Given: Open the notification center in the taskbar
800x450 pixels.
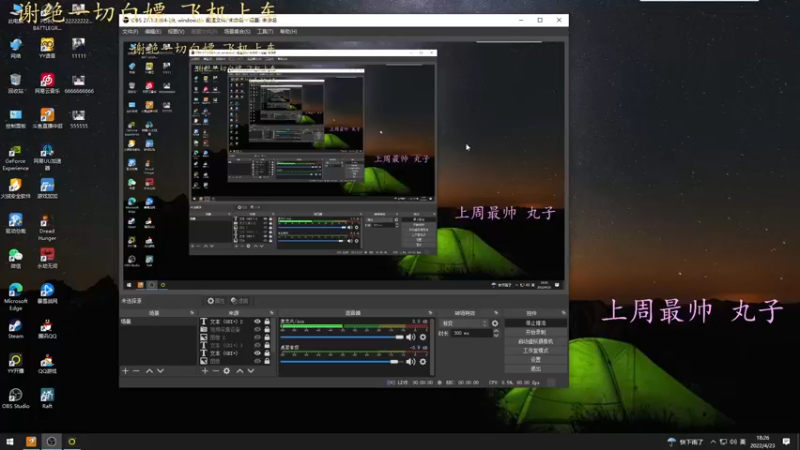Looking at the screenshot, I should (x=786, y=442).
